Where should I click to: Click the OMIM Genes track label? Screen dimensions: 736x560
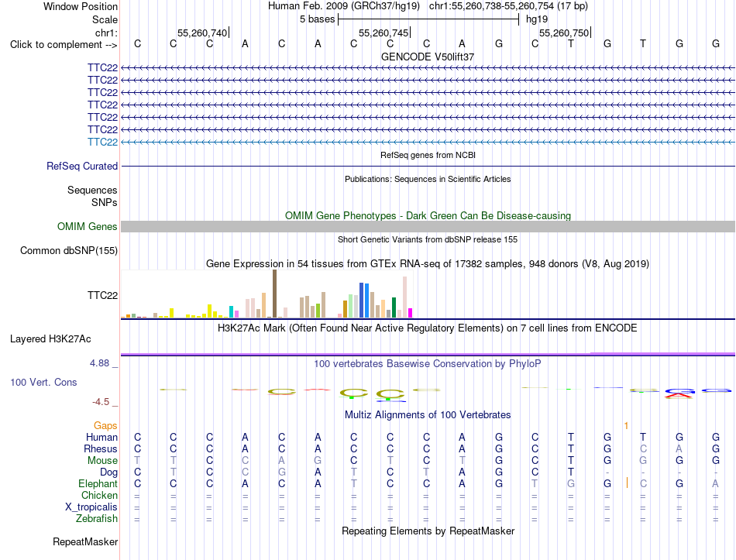[x=88, y=227]
